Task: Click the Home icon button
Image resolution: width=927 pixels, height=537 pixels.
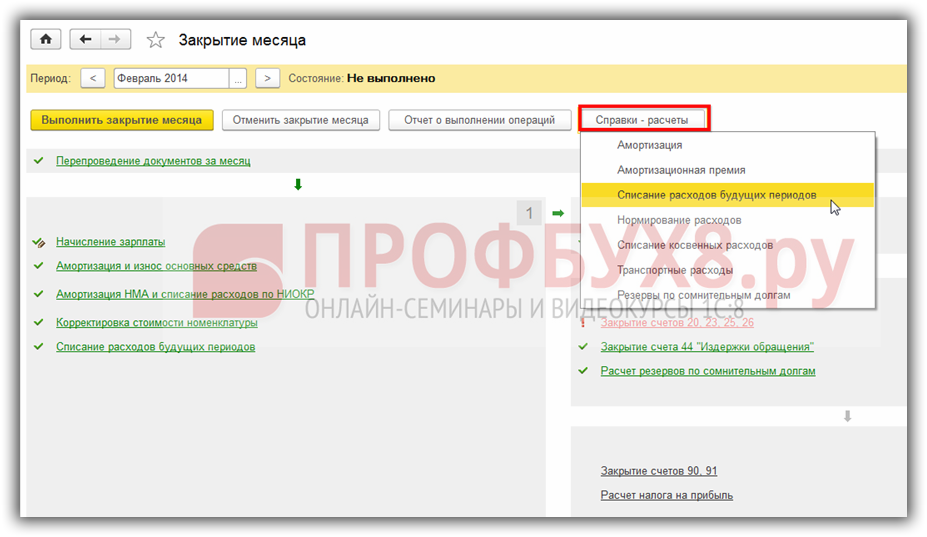Action: (x=46, y=40)
